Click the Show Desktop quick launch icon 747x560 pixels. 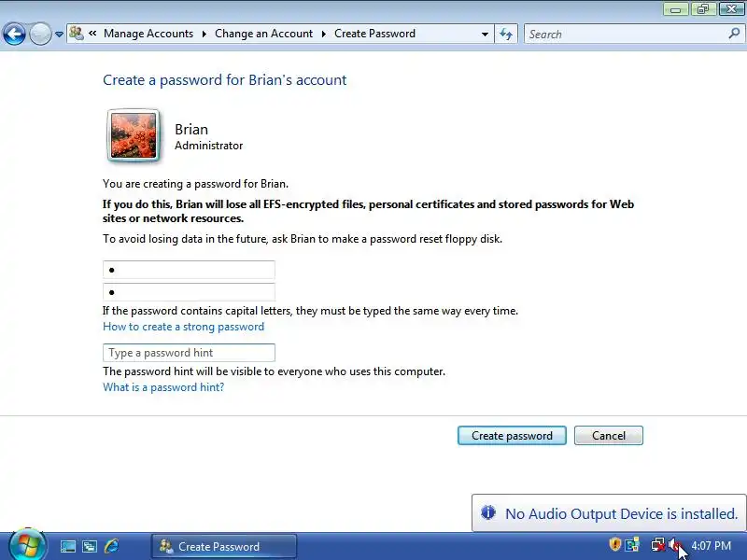point(67,546)
